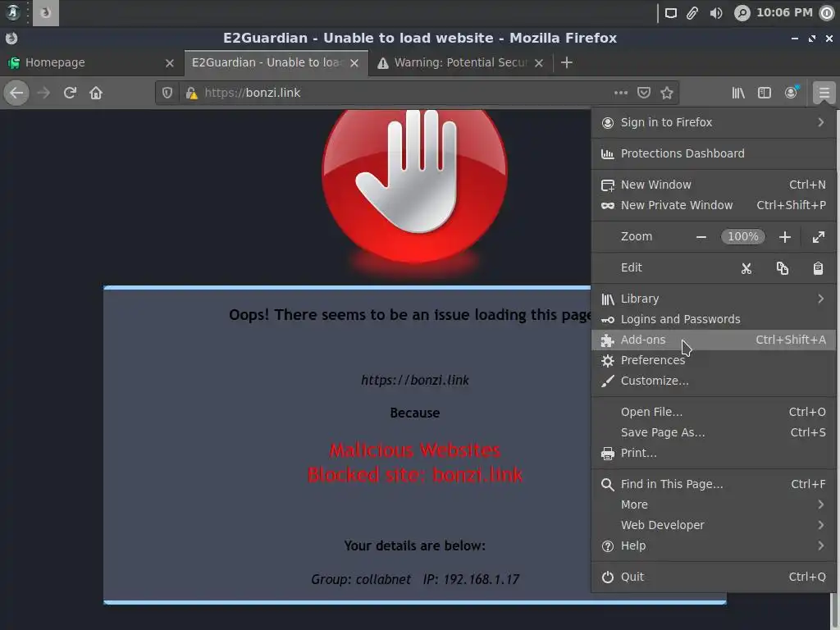Open Preferences from the menu
This screenshot has width=840, height=630.
[x=713, y=361]
